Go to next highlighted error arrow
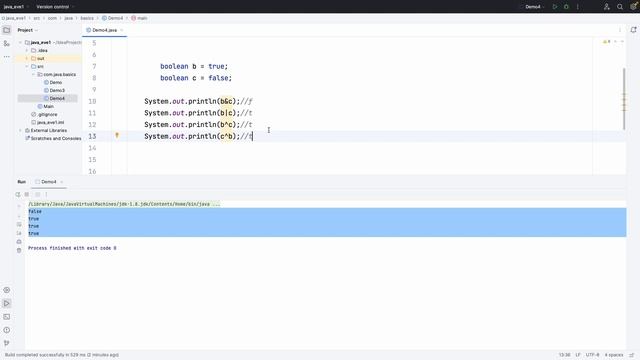Image resolution: width=640 pixels, height=360 pixels. 622,42
